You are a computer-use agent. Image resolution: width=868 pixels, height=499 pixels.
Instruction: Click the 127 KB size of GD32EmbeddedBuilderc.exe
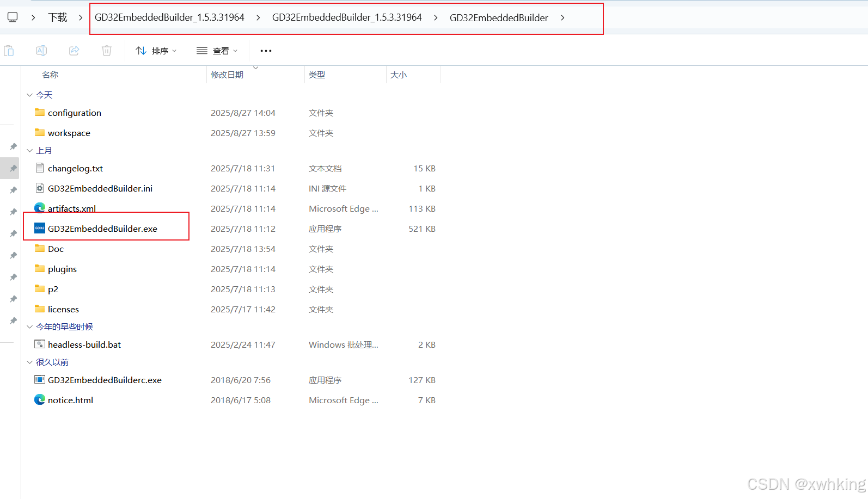[422, 380]
